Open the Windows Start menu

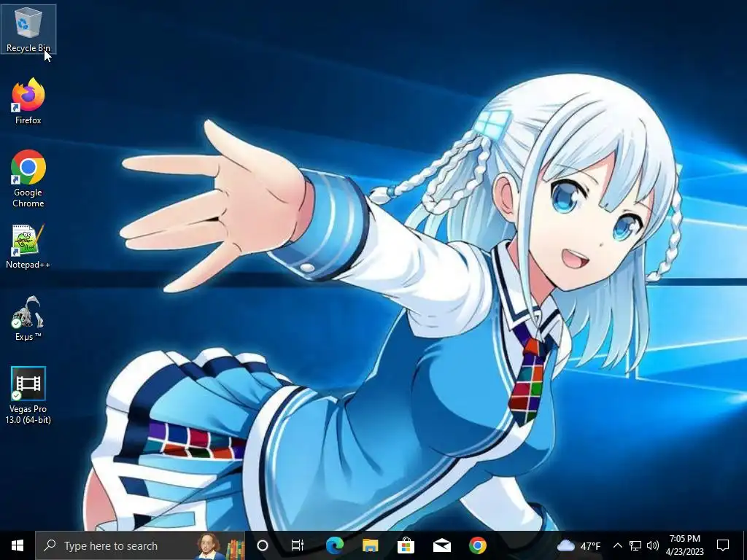(18, 545)
